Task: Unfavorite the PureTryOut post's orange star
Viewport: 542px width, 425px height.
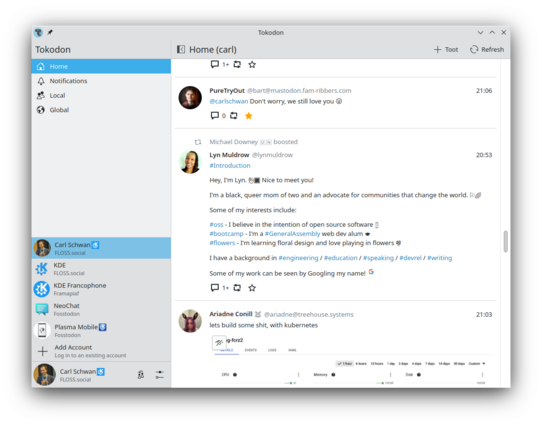Action: pyautogui.click(x=249, y=115)
